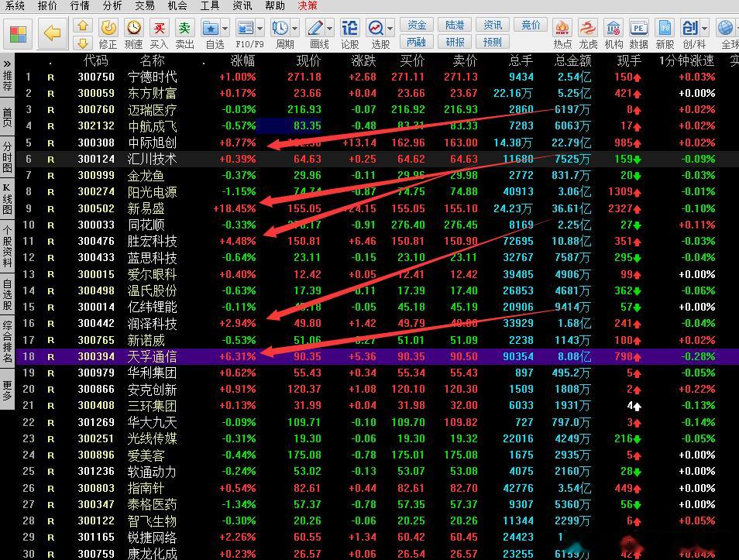Switch to the 综合排名 sidebar tab

tap(7, 342)
